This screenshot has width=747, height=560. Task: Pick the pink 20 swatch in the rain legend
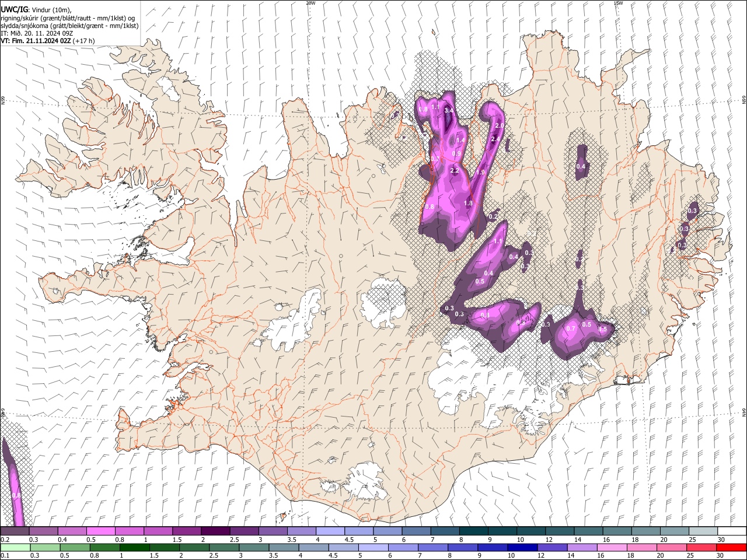point(671,547)
